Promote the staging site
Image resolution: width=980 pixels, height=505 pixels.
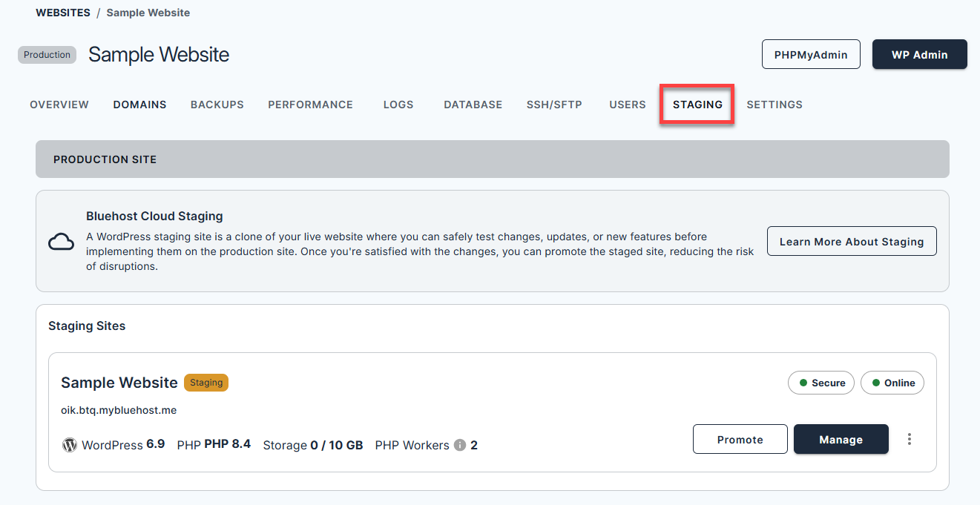(740, 439)
